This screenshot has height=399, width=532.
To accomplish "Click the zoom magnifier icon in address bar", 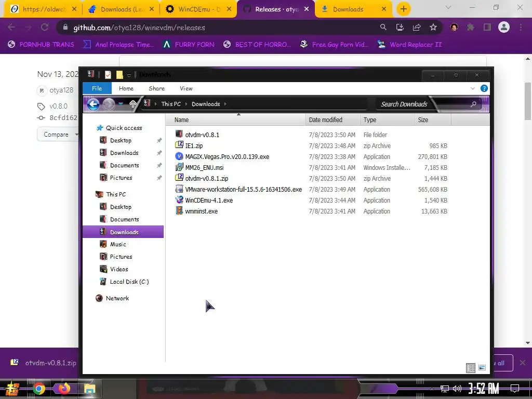I will tap(383, 28).
